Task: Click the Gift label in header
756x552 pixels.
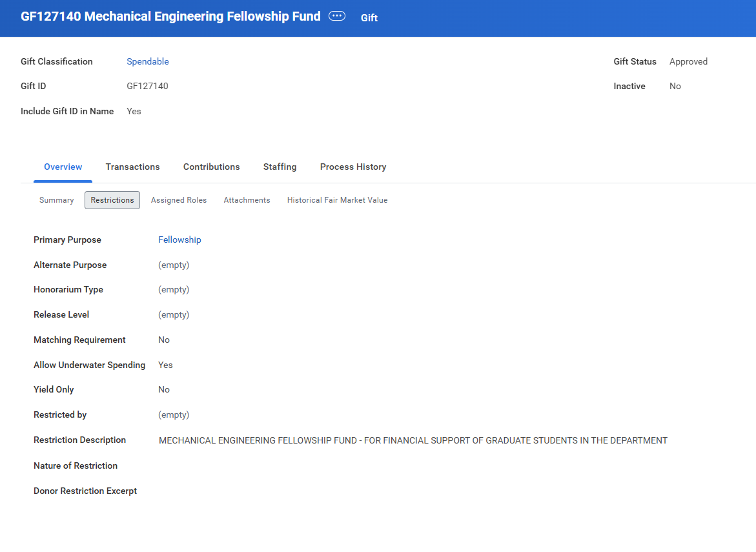Action: (369, 18)
